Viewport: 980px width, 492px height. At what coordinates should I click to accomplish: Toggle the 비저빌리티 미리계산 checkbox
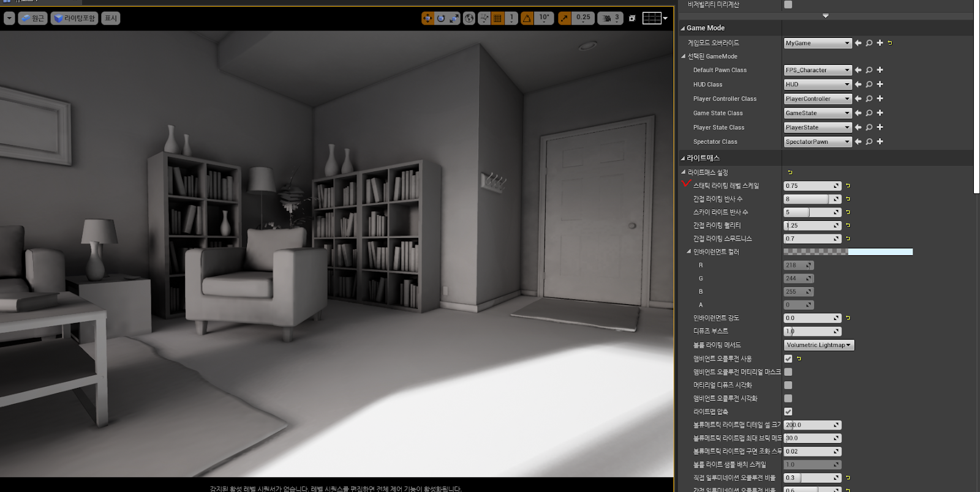(788, 4)
